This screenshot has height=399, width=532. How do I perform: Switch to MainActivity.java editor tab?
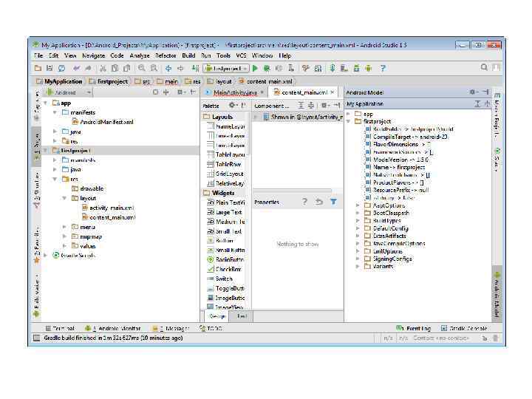click(x=235, y=92)
